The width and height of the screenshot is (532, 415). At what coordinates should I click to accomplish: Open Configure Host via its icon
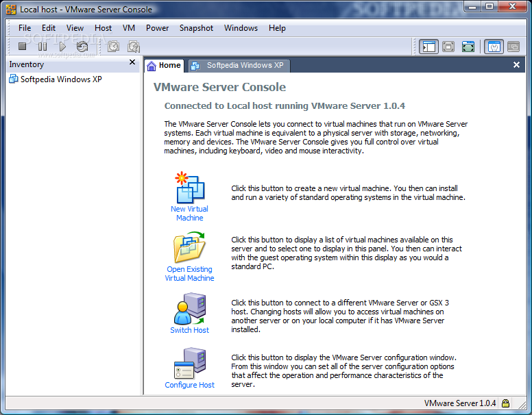[189, 364]
